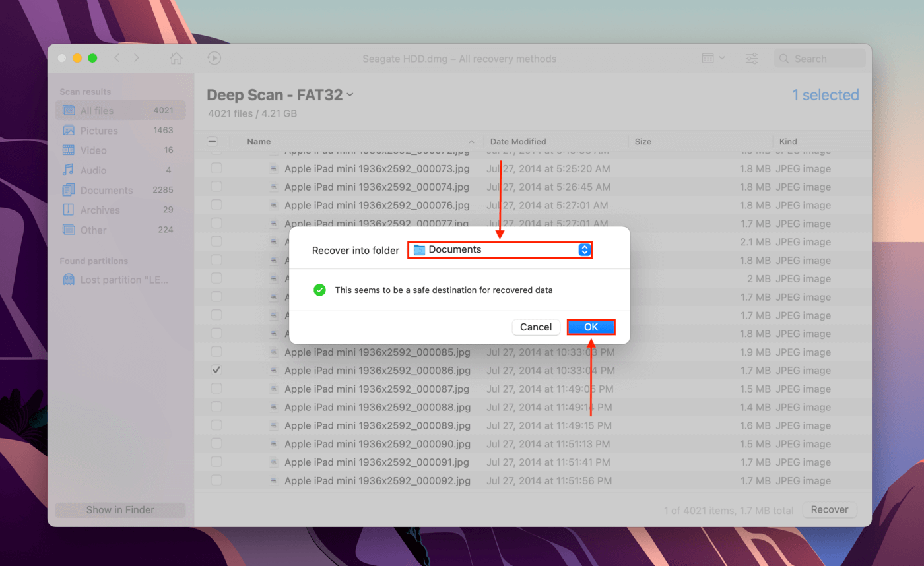The image size is (924, 566).
Task: Click the JPEG file icon for _000086.jpg
Action: [x=274, y=370]
